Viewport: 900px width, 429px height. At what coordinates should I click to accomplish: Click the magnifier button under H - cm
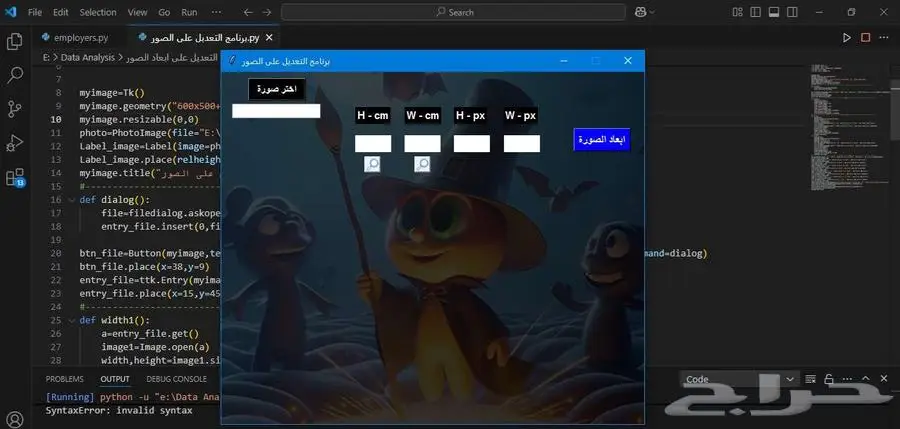tap(372, 165)
